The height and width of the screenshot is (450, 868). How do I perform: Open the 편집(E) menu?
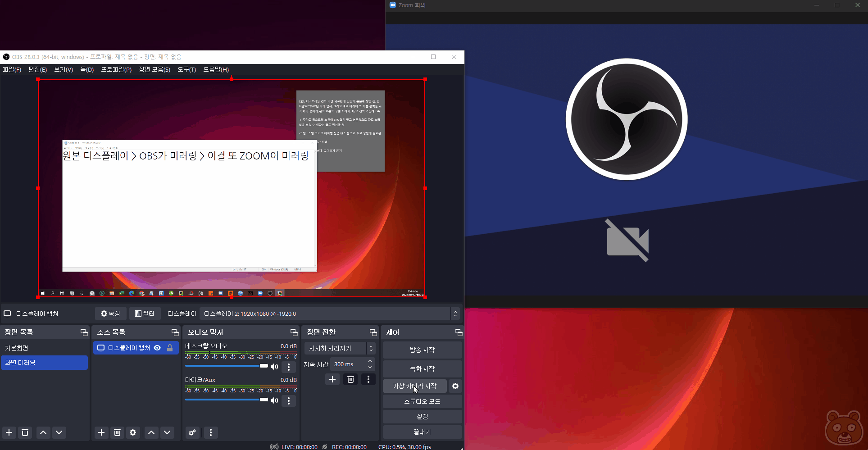coord(37,69)
